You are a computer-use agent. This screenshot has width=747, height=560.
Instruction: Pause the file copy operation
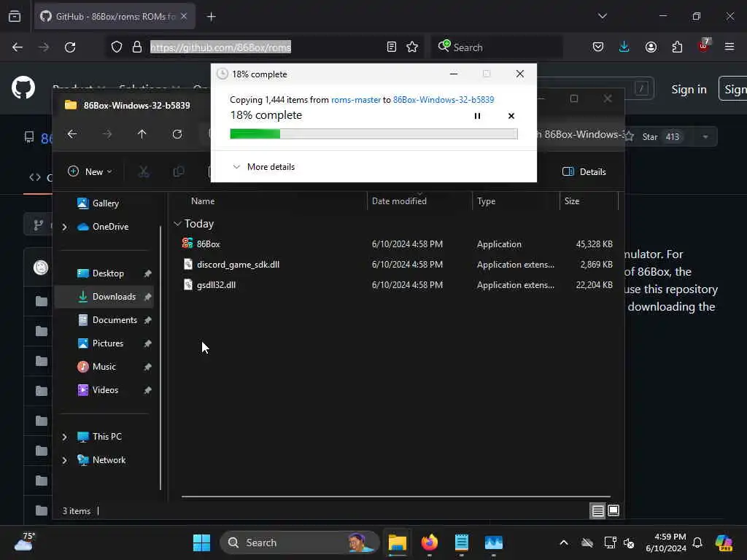[x=477, y=116]
